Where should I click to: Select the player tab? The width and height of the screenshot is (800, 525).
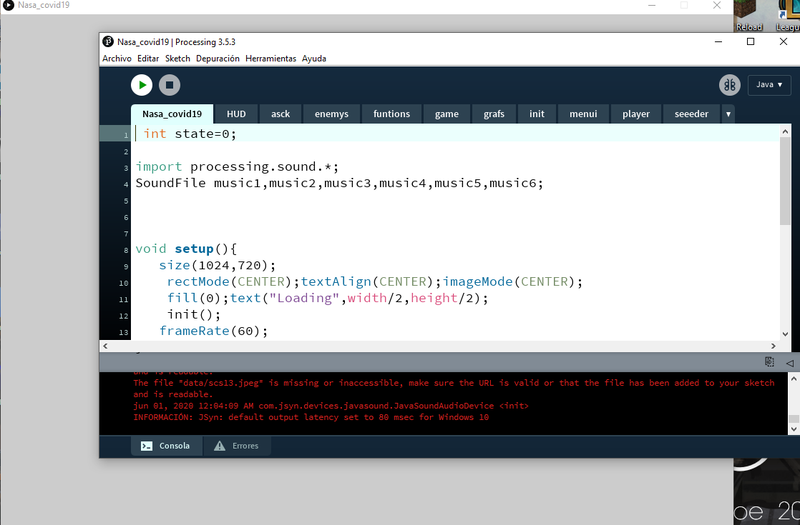636,114
